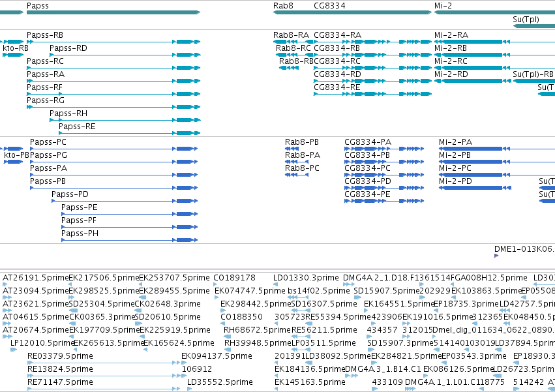Choose the CG8334-PC protein label

367,168
